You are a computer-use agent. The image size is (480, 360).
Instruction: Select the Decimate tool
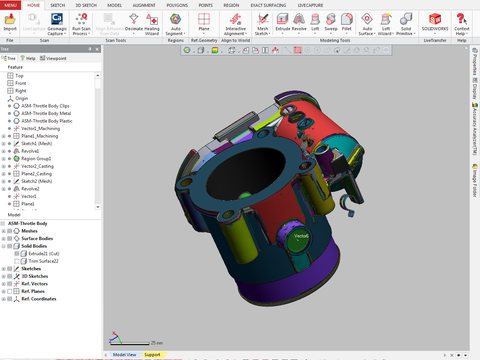tap(134, 23)
